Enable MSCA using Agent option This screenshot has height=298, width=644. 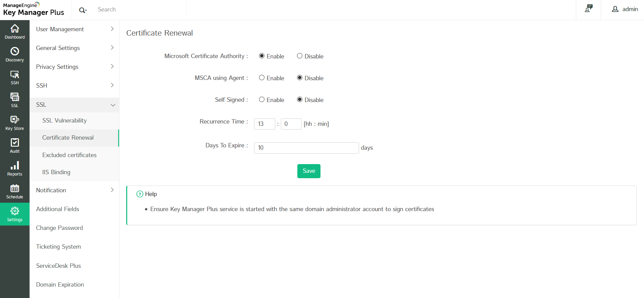[x=262, y=78]
